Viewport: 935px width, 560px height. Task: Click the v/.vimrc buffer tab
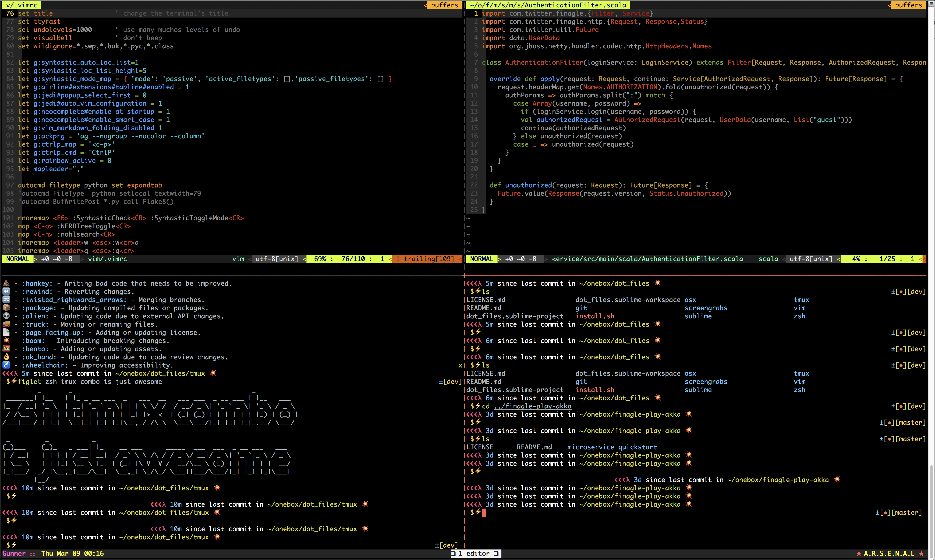(x=21, y=5)
